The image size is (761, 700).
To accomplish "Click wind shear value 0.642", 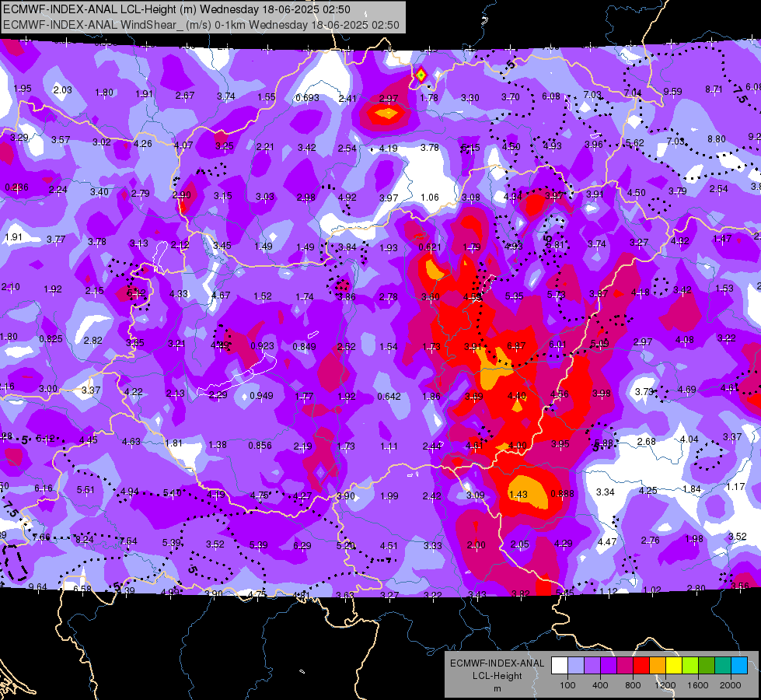I will coord(389,397).
